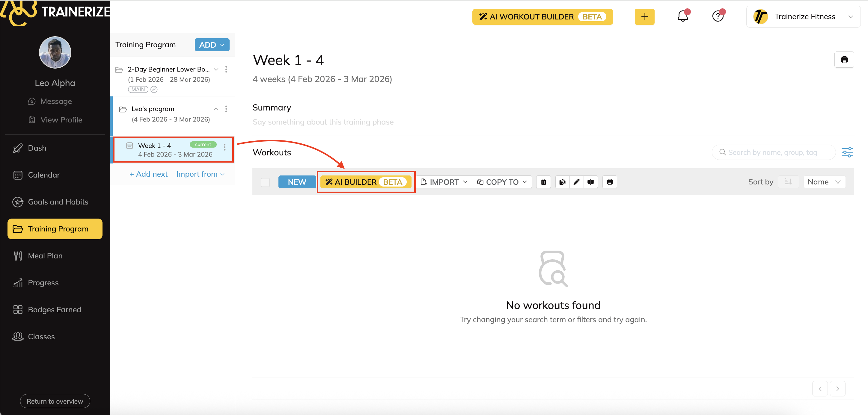The width and height of the screenshot is (868, 415).
Task: Go to Meal Plan in sidebar
Action: pyautogui.click(x=45, y=256)
